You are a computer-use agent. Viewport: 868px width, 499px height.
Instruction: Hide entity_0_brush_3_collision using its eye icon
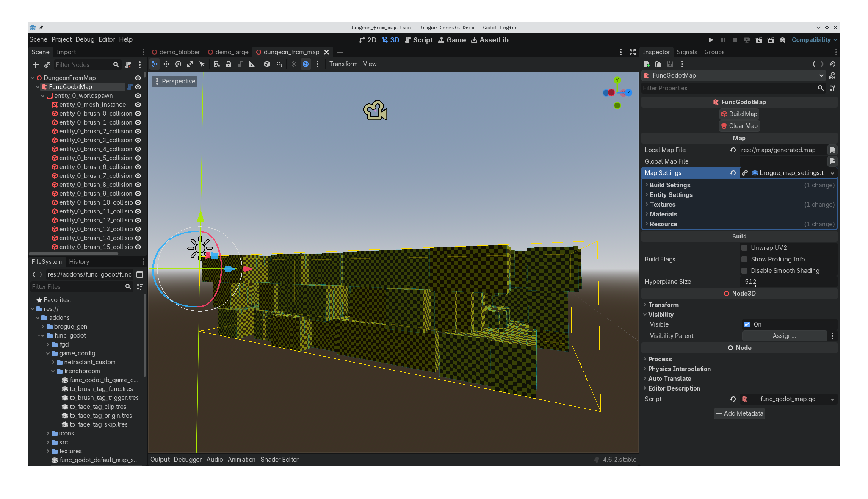(x=138, y=140)
